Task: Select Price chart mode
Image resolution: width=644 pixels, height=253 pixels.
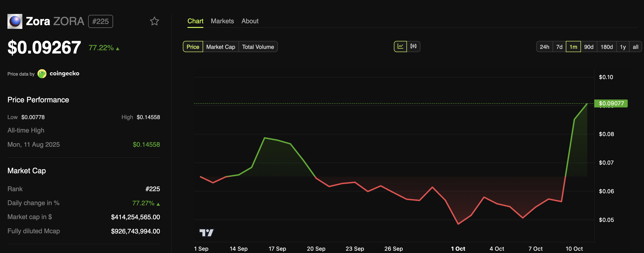Action: pyautogui.click(x=193, y=47)
